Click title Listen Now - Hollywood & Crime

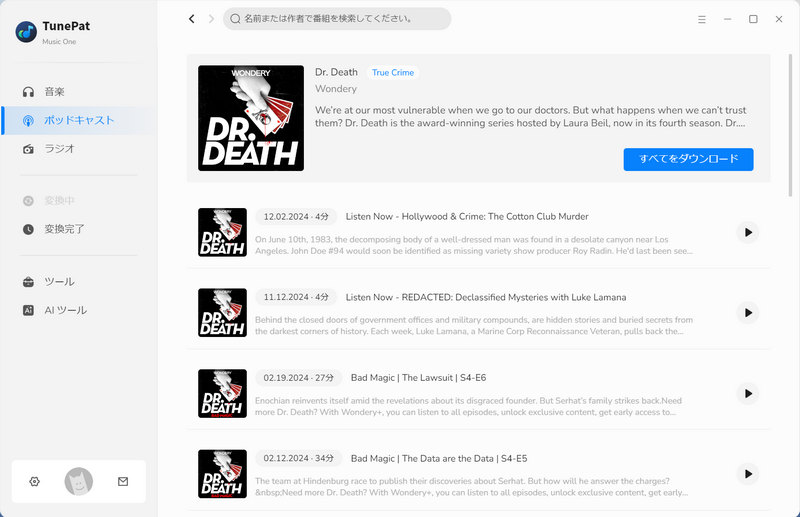[x=467, y=216]
